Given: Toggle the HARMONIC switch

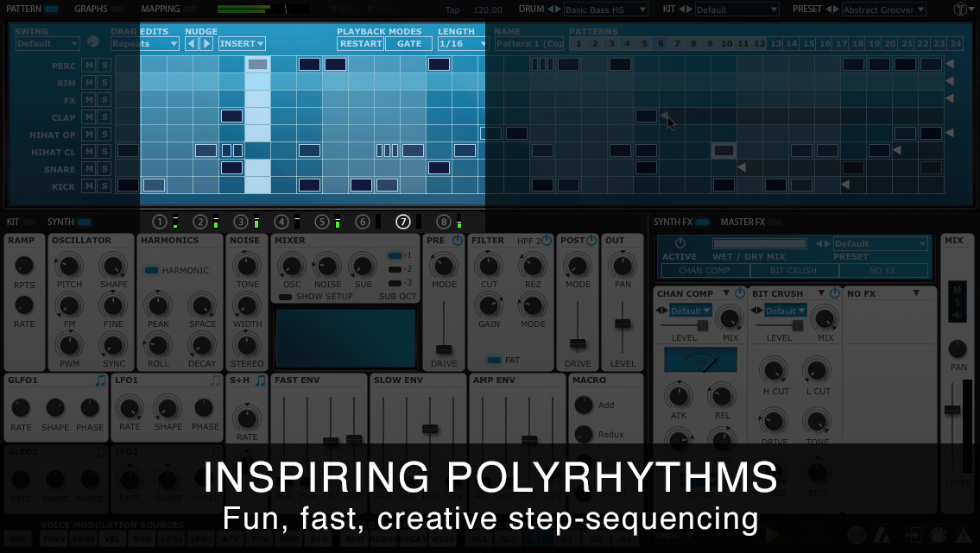Looking at the screenshot, I should [151, 270].
